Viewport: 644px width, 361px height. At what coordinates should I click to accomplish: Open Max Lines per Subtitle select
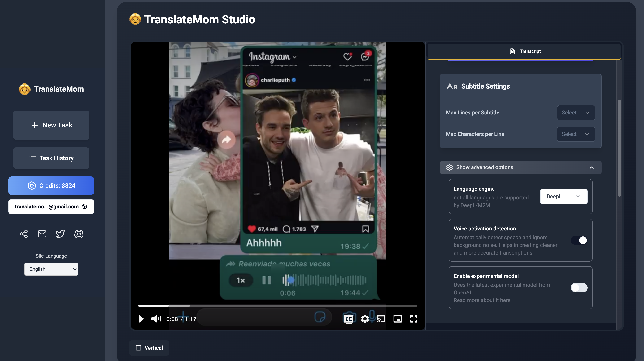576,113
